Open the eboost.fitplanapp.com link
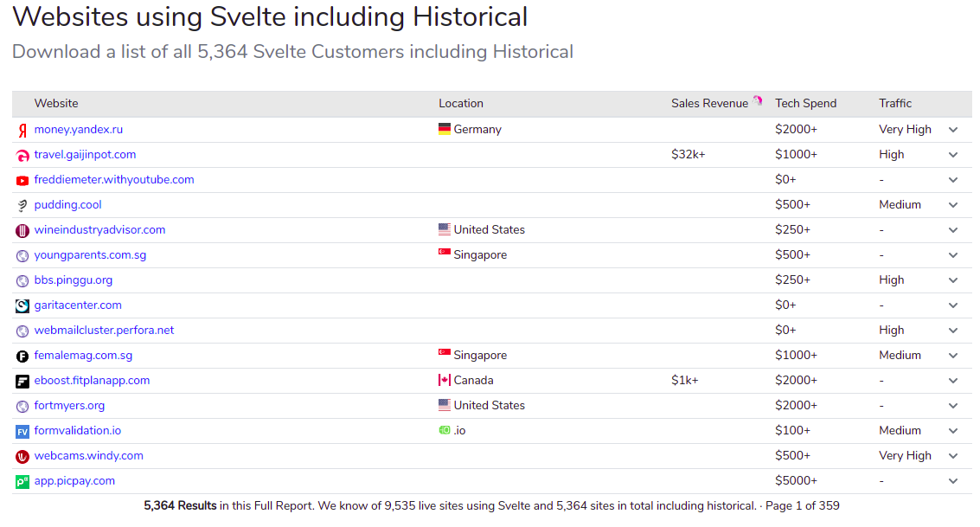The width and height of the screenshot is (980, 527). 92,381
